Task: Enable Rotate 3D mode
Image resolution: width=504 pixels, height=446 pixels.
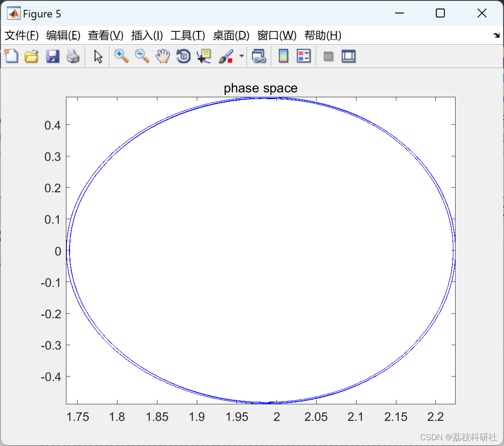Action: [x=183, y=56]
